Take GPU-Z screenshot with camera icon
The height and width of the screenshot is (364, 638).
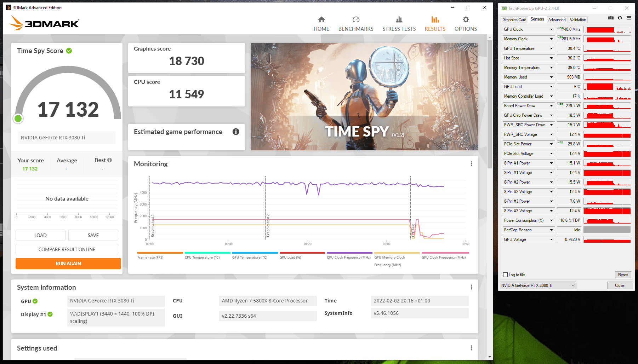tap(611, 18)
